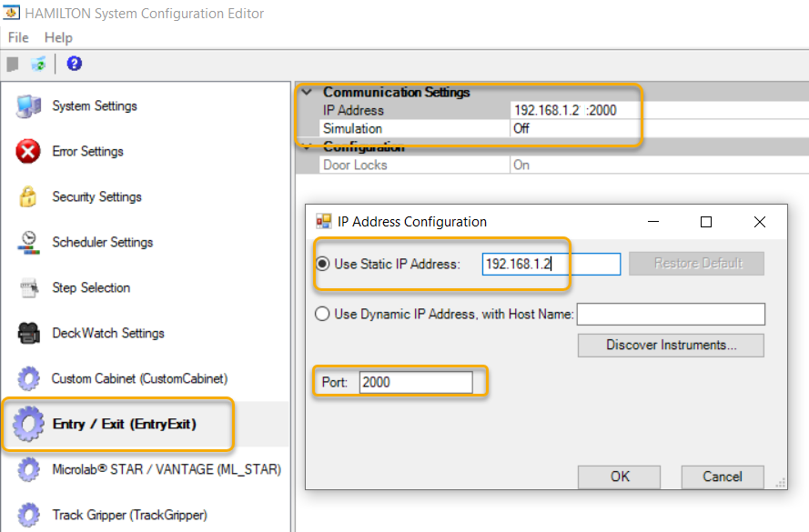Click the Door Locks property label
This screenshot has width=809, height=532.
click(355, 165)
